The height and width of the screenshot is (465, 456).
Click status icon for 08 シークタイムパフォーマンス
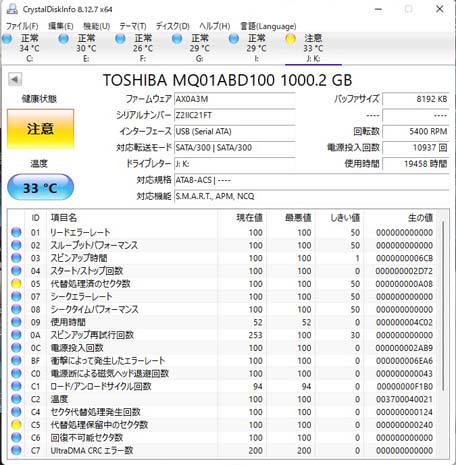(x=16, y=309)
